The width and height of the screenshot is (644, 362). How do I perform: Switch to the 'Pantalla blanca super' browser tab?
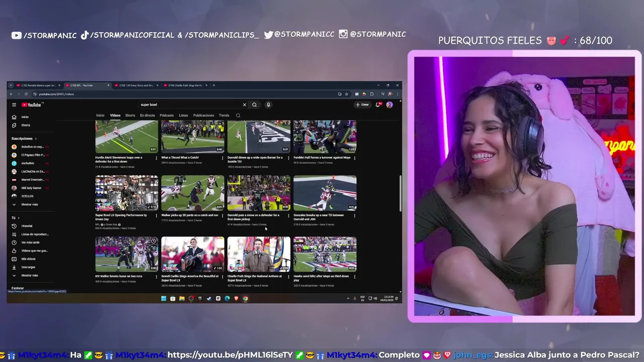[38, 85]
